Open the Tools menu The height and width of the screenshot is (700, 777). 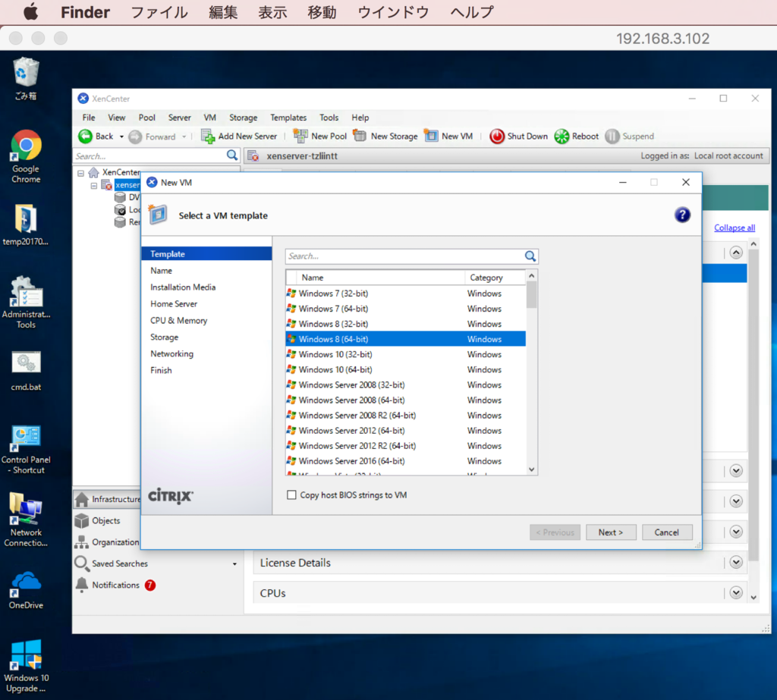coord(329,118)
